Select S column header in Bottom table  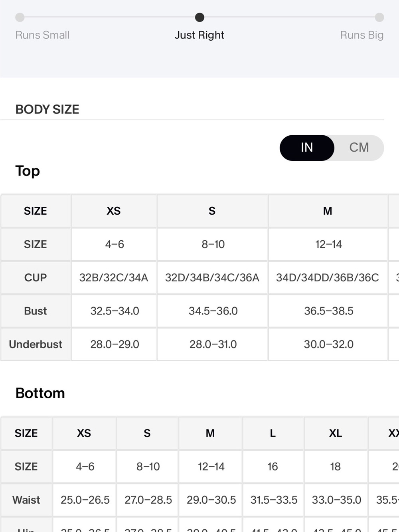pos(147,433)
